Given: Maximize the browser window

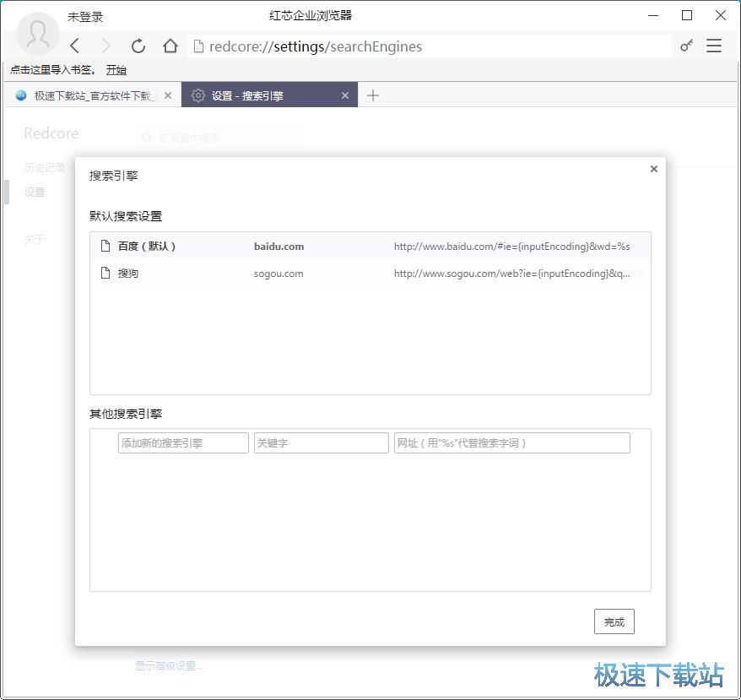Looking at the screenshot, I should (687, 15).
